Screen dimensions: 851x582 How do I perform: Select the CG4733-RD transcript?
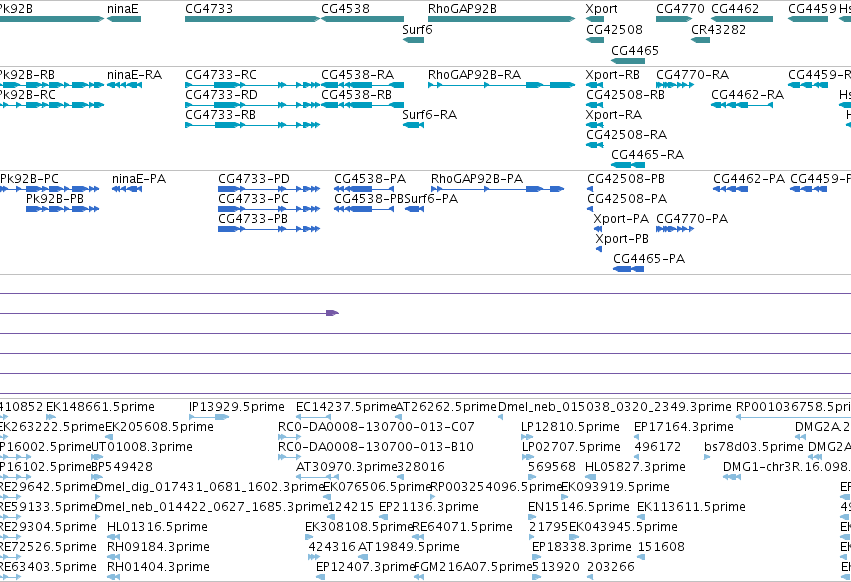tap(252, 105)
